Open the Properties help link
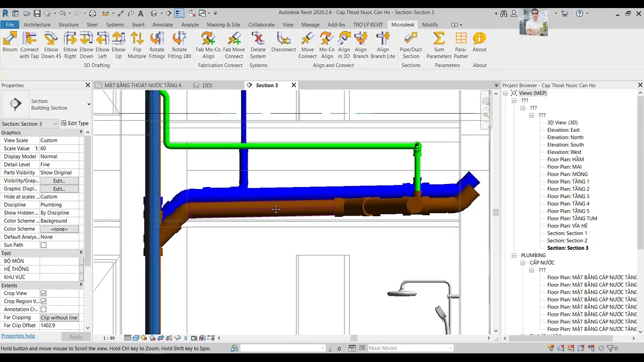Screen dimensions: 644x362 (18, 336)
